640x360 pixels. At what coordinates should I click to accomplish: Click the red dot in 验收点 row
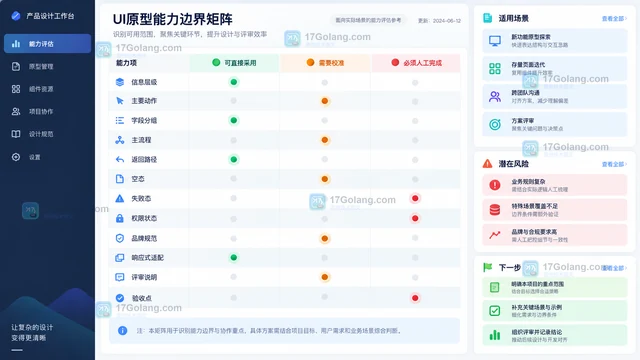[x=415, y=298]
